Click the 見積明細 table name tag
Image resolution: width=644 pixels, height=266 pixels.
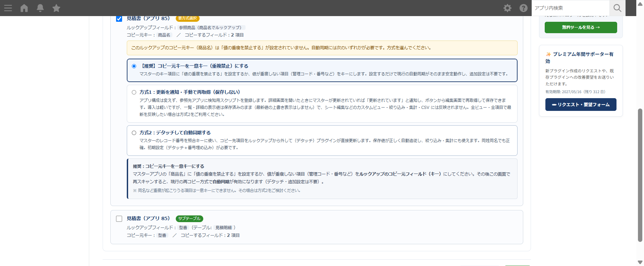223,227
